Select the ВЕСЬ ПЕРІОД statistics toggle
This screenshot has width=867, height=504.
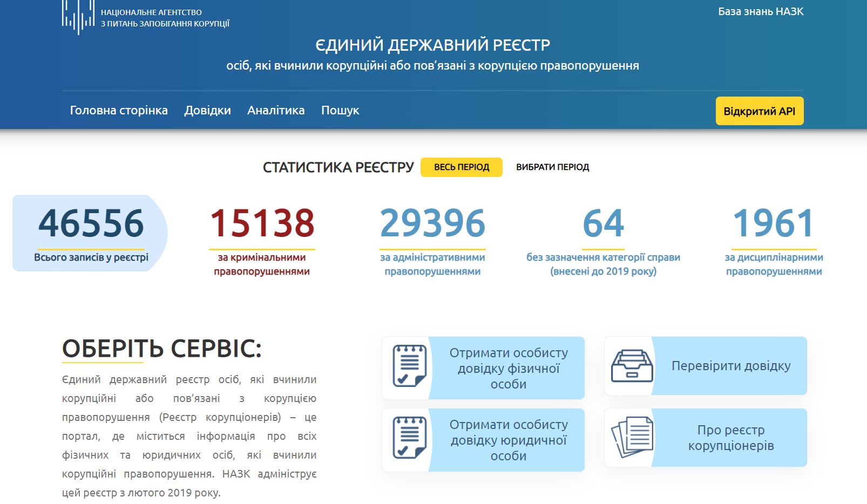[462, 167]
